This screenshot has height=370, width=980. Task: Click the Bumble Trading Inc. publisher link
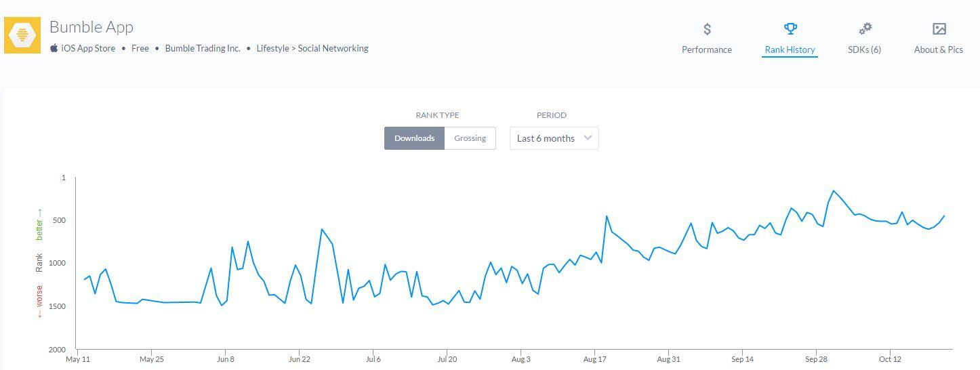coord(203,48)
